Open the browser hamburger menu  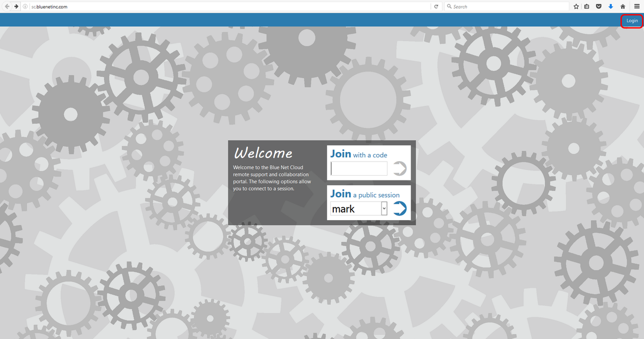[636, 6]
